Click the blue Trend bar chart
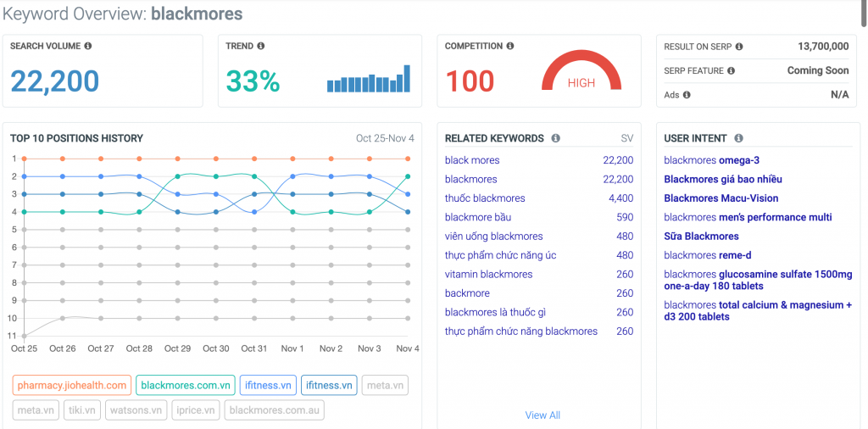Image resolution: width=868 pixels, height=429 pixels. point(369,80)
